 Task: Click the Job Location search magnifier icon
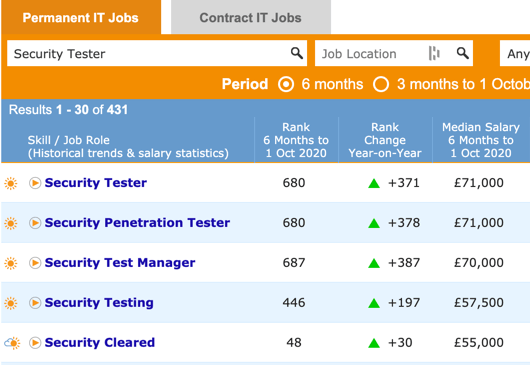463,53
